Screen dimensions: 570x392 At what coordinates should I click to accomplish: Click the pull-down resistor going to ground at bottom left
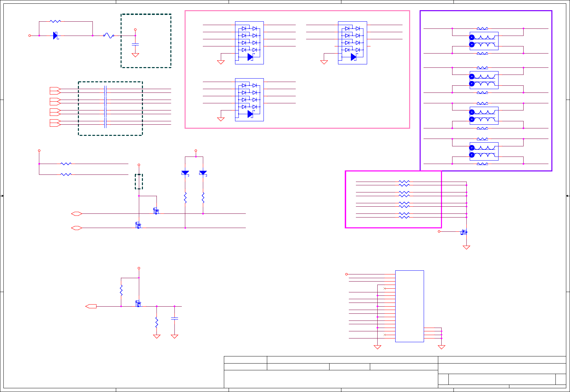[156, 322]
